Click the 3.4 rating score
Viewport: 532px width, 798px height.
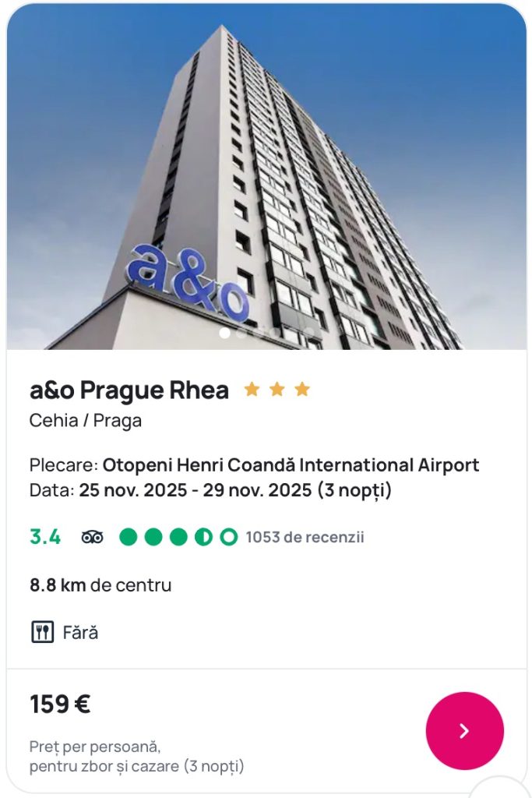coord(45,537)
